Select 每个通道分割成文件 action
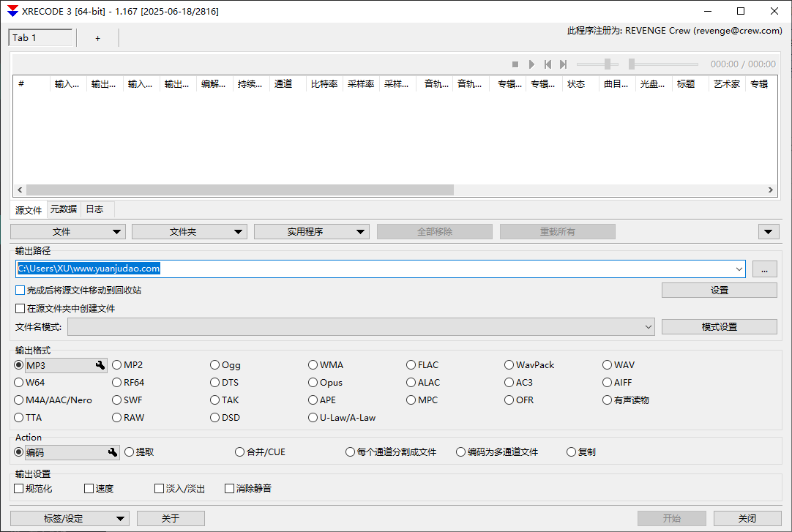This screenshot has width=792, height=532. click(x=391, y=452)
